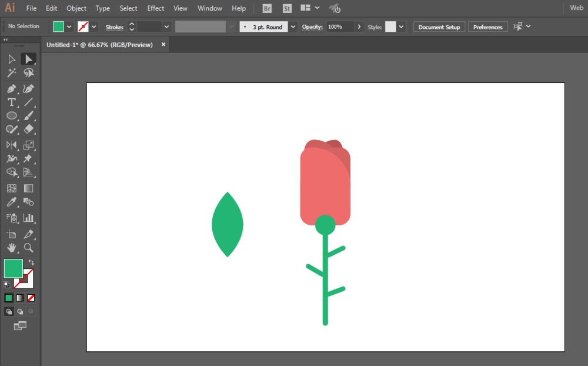Open the stroke weight dropdown
The width and height of the screenshot is (588, 366).
click(166, 26)
